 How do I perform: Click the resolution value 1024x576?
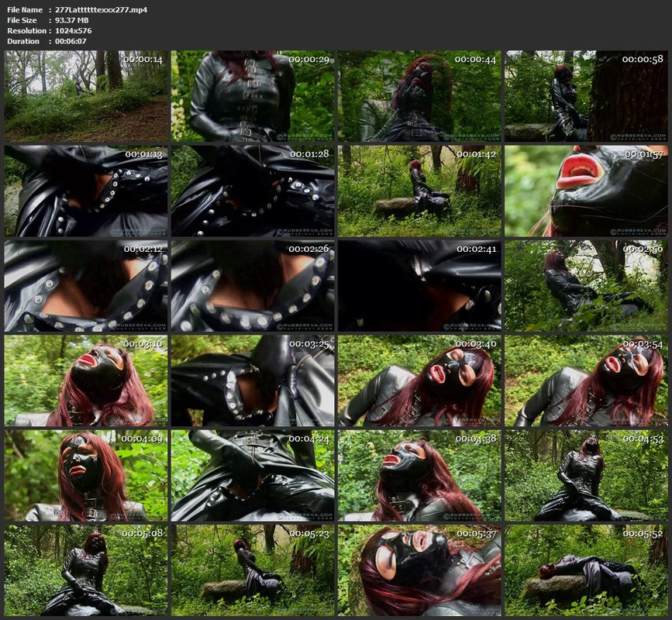coord(73,31)
